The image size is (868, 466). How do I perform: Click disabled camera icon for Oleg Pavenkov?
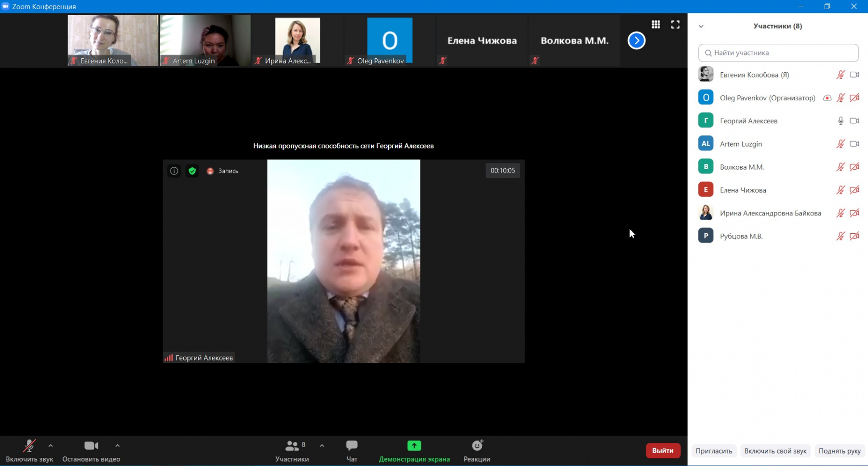[854, 98]
